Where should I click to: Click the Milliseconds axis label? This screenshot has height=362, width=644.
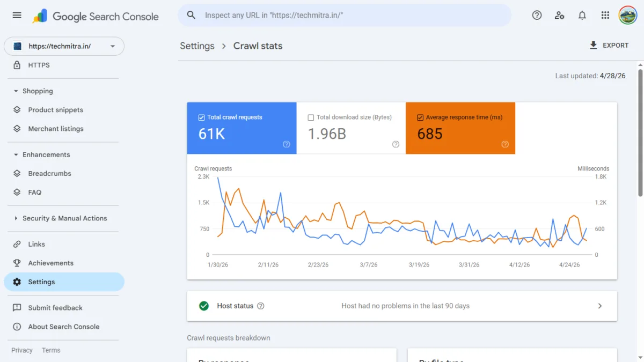coord(593,168)
